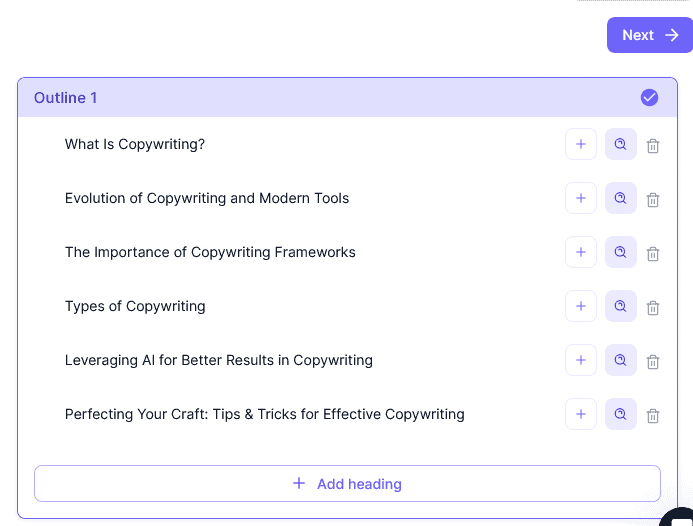Screen dimensions: 693x526
Task: Toggle the Outline 1 selection checkmark
Action: click(x=649, y=98)
